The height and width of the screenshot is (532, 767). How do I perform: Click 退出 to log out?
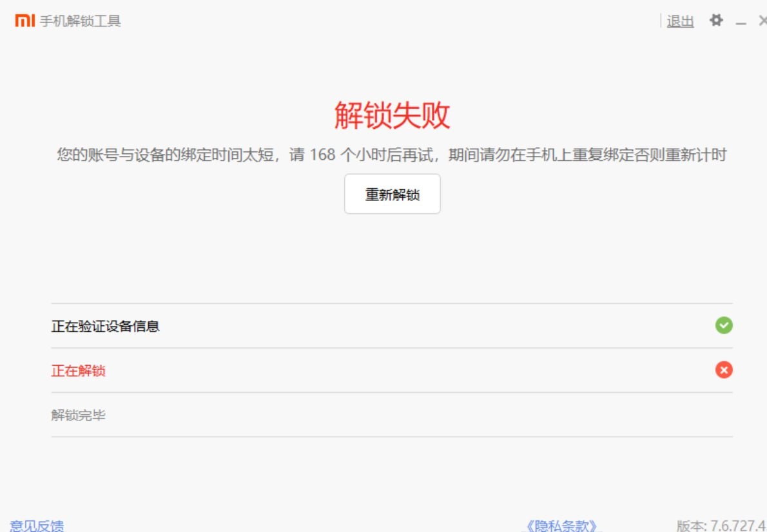pos(681,21)
